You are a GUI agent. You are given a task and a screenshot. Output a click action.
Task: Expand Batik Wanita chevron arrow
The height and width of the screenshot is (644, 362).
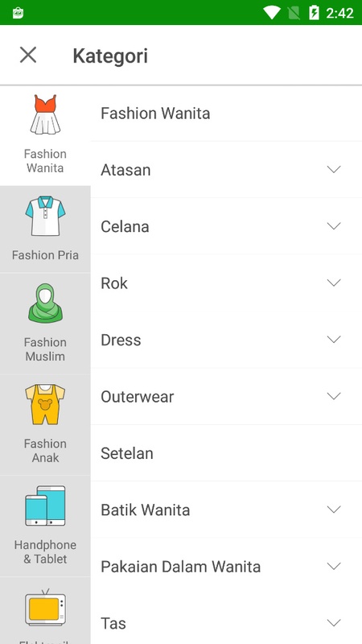334,510
